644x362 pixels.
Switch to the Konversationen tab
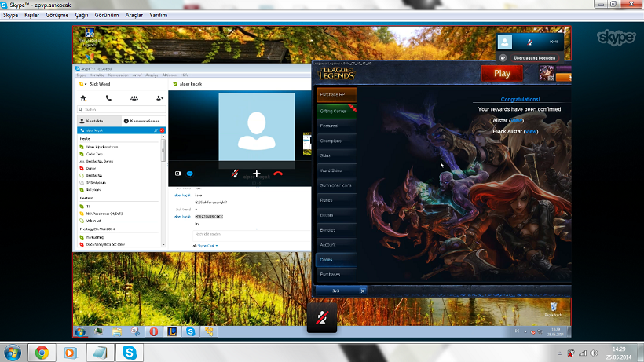click(x=144, y=121)
